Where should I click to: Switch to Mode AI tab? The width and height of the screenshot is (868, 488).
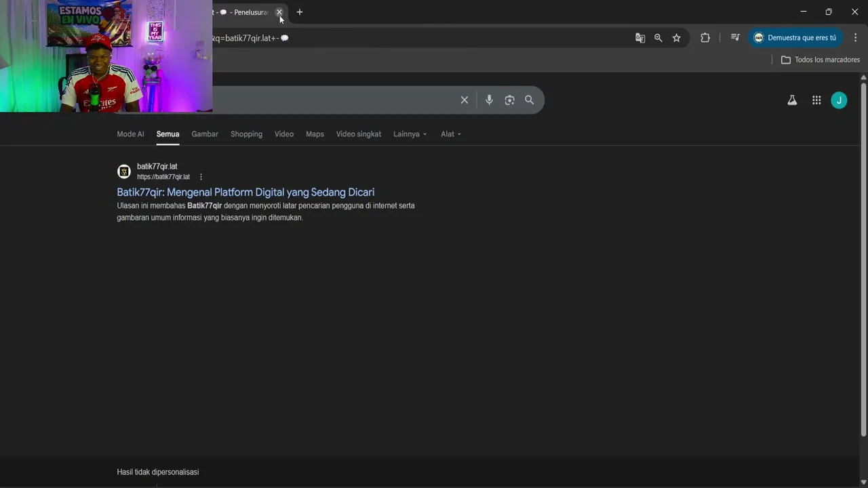click(x=130, y=134)
